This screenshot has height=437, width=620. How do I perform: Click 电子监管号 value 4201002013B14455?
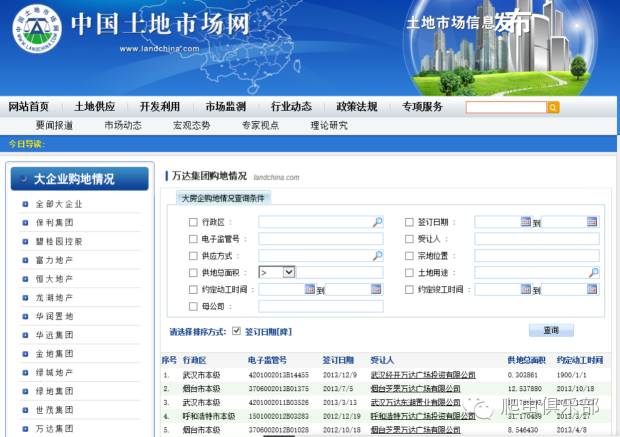point(279,375)
